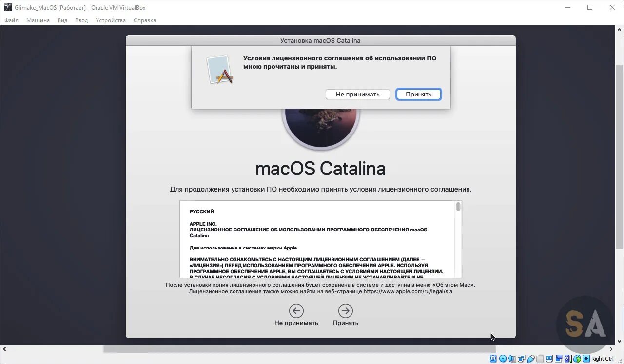
Task: Click the APPLE INC. line in license
Action: [x=203, y=224]
